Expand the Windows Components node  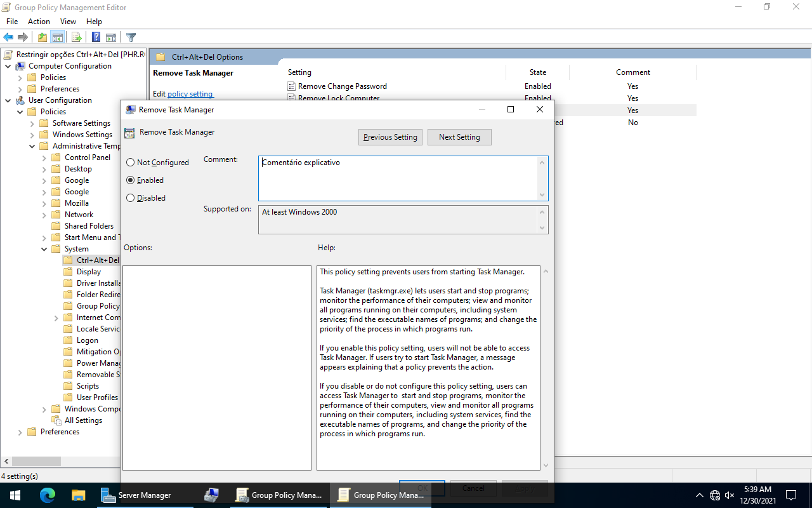(x=44, y=408)
